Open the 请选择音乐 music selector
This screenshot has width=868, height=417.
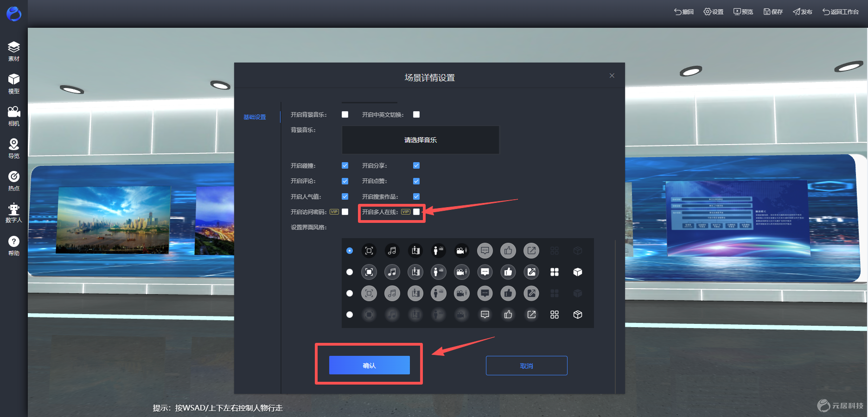click(x=421, y=140)
